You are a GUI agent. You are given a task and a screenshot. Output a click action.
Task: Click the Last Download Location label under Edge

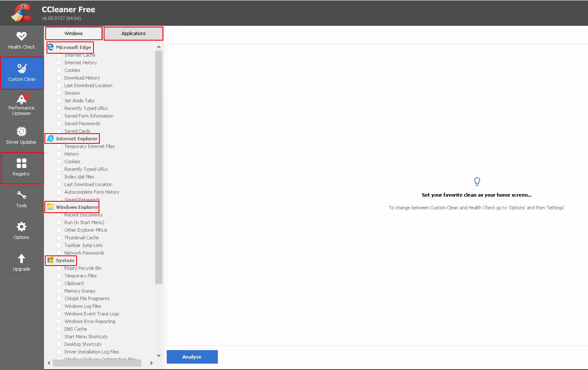pyautogui.click(x=88, y=85)
